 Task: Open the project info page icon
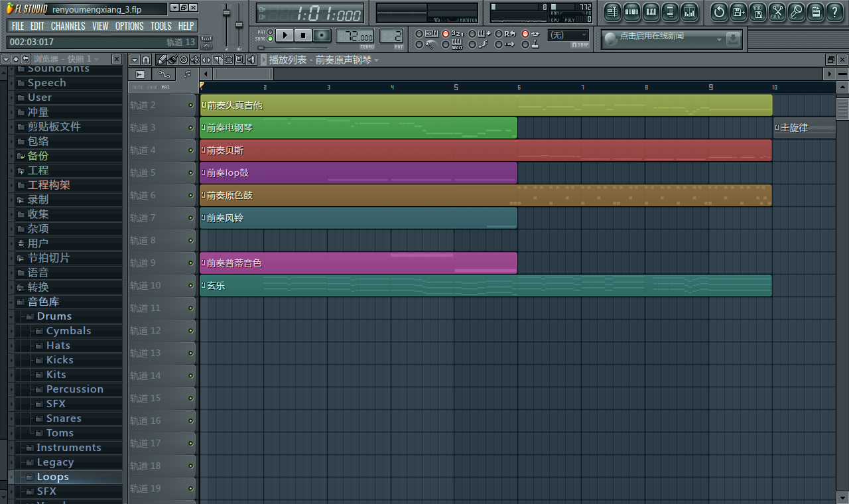pos(815,12)
